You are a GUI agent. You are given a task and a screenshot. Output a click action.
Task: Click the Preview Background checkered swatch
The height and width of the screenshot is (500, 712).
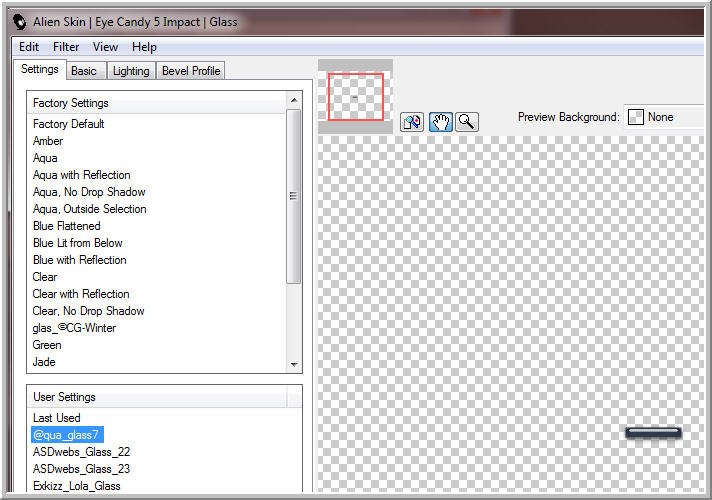(635, 117)
